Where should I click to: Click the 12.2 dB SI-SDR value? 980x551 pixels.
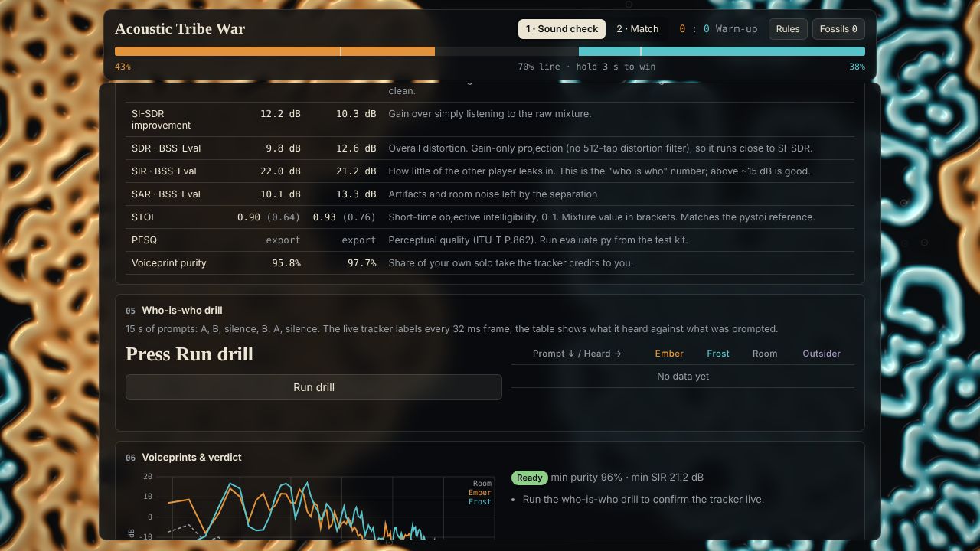(280, 114)
